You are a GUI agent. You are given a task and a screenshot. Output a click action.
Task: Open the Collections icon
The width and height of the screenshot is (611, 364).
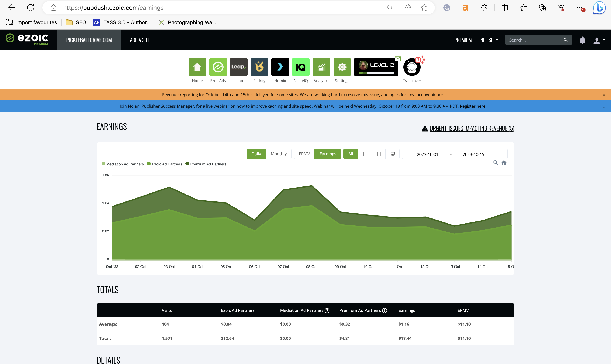(x=542, y=8)
